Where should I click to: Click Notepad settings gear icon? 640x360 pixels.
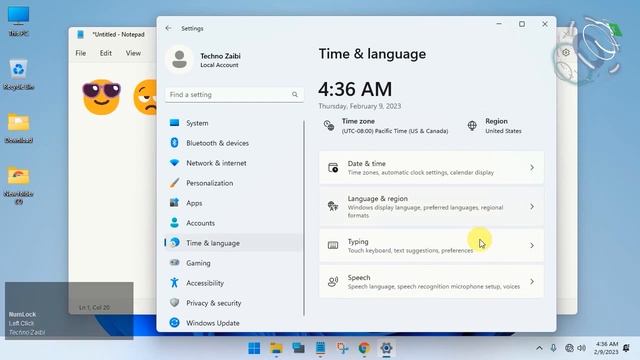tap(566, 53)
